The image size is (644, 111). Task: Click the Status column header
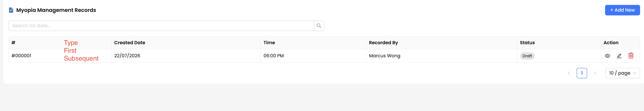pos(527,43)
